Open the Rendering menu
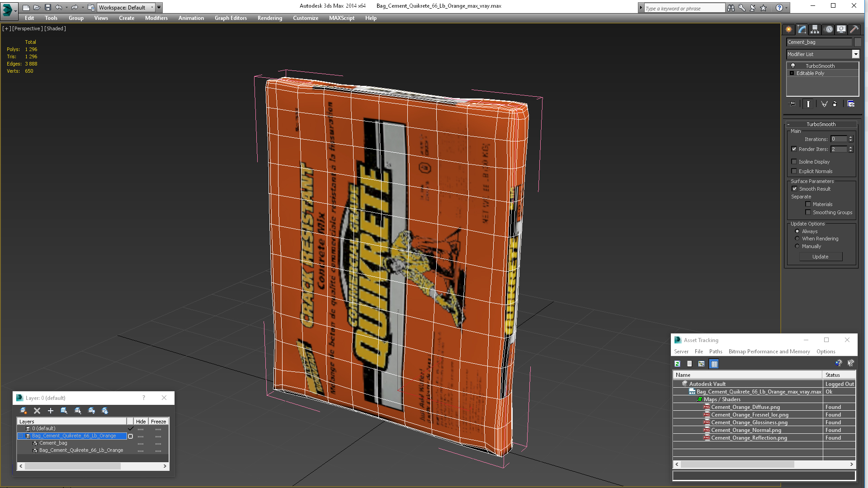 (x=270, y=18)
